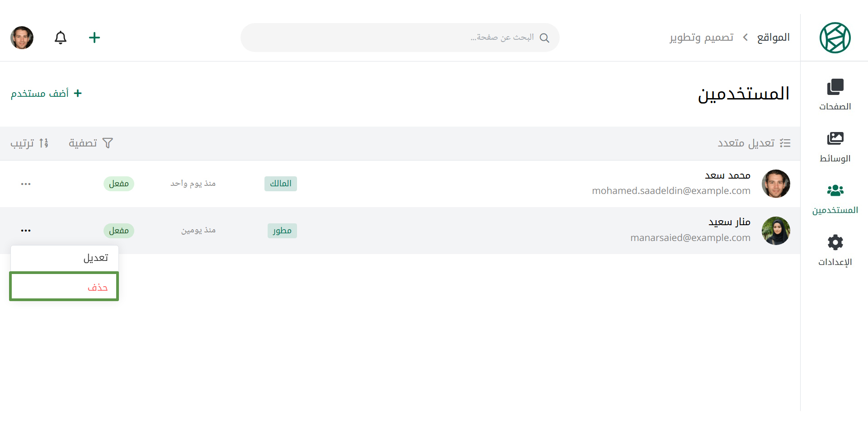
Task: Click the search pages input field
Action: tap(400, 38)
